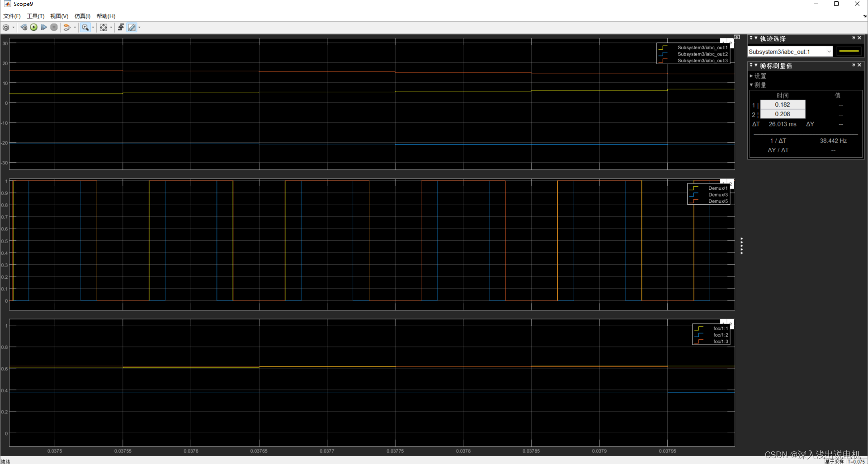Collapse the 游标测量值 panel with triangle
Image resolution: width=868 pixels, height=464 pixels.
(756, 66)
